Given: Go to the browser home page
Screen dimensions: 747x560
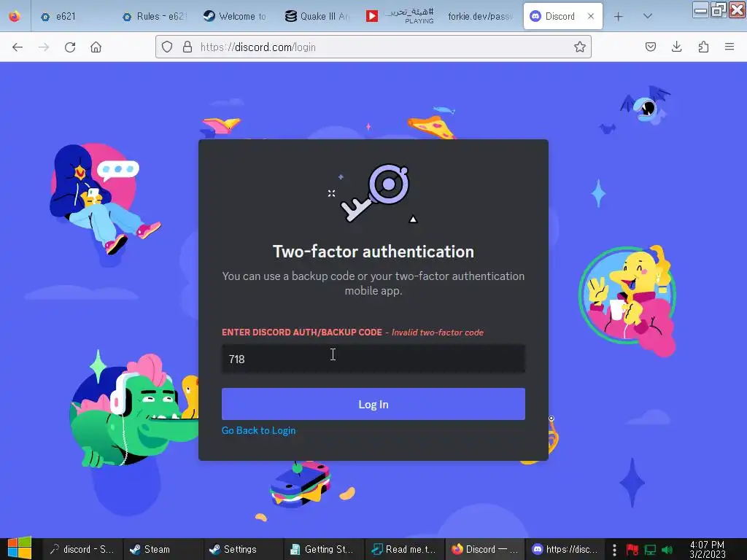Looking at the screenshot, I should [x=96, y=47].
